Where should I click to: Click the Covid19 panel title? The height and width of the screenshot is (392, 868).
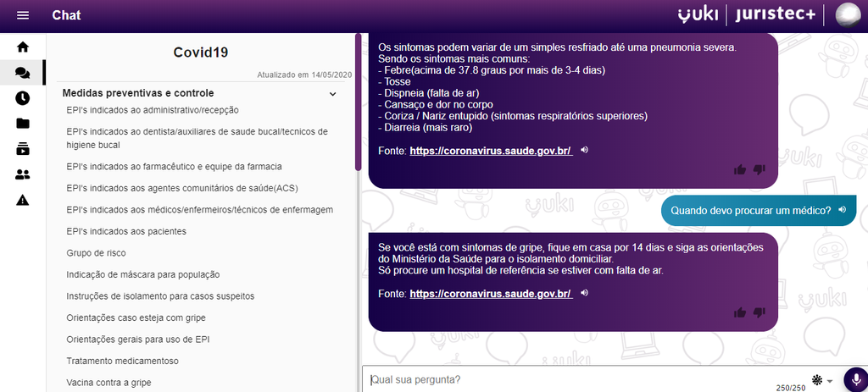(x=201, y=52)
